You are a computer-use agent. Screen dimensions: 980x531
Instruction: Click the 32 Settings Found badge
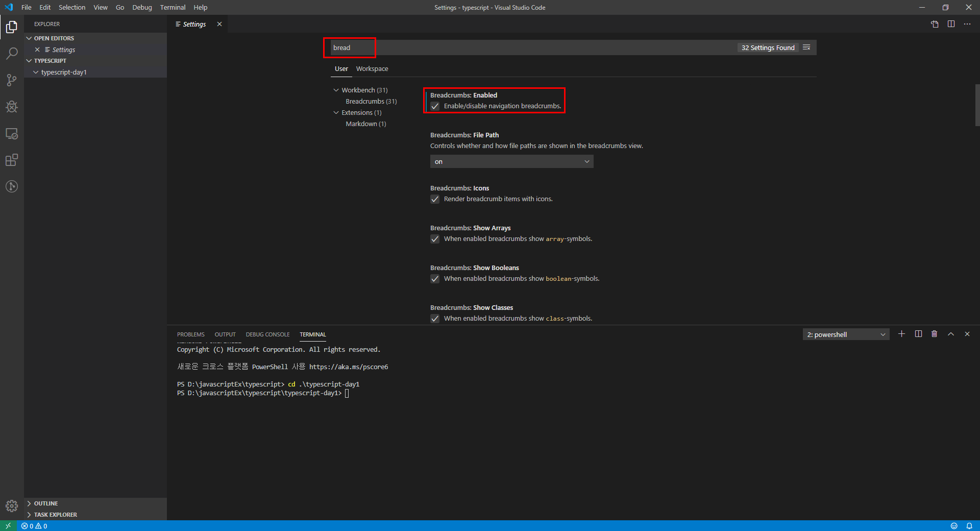[768, 47]
